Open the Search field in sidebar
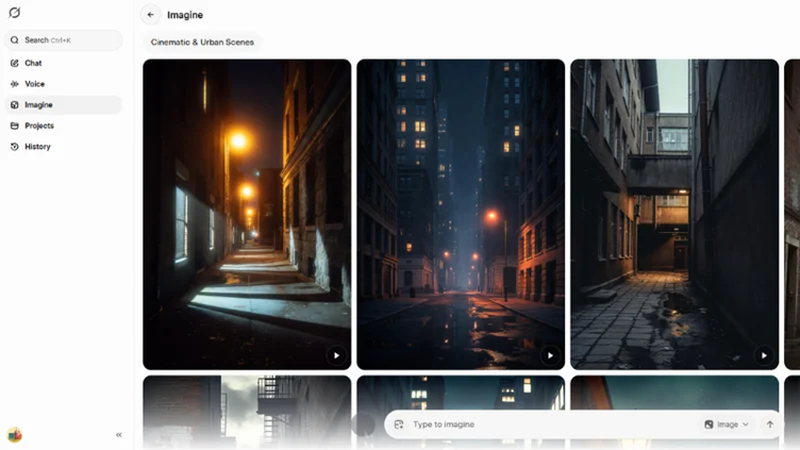 [64, 40]
